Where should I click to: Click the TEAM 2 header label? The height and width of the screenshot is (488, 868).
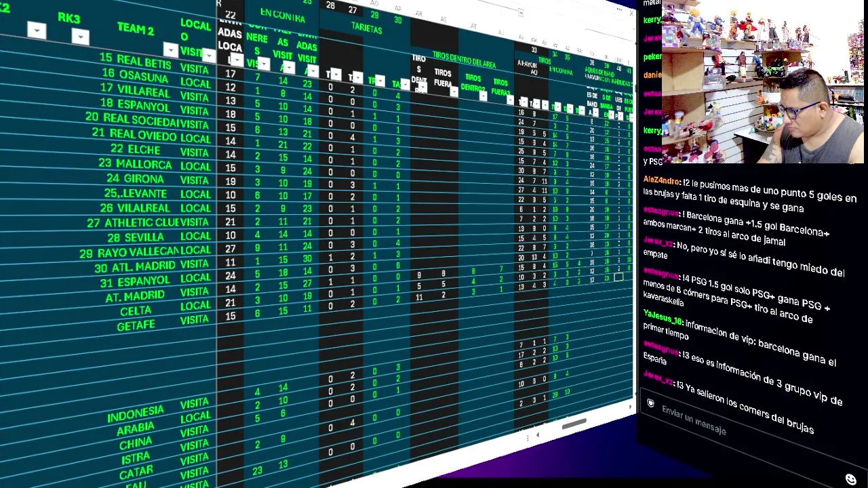coord(136,28)
